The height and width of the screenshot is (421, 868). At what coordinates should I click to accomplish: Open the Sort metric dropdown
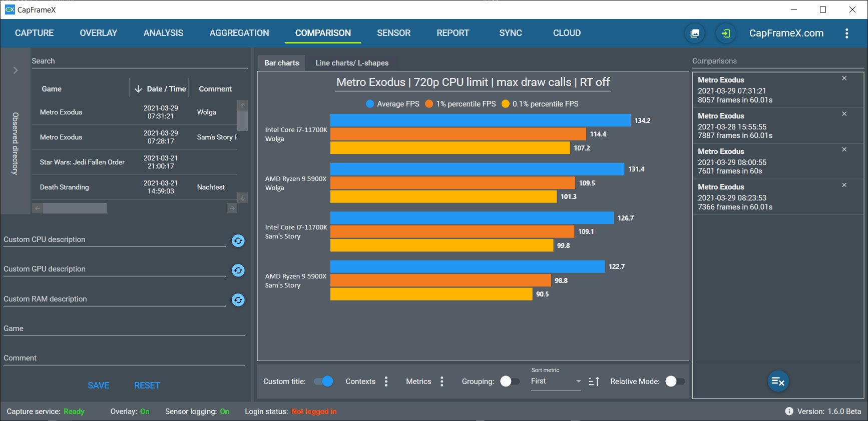click(556, 381)
